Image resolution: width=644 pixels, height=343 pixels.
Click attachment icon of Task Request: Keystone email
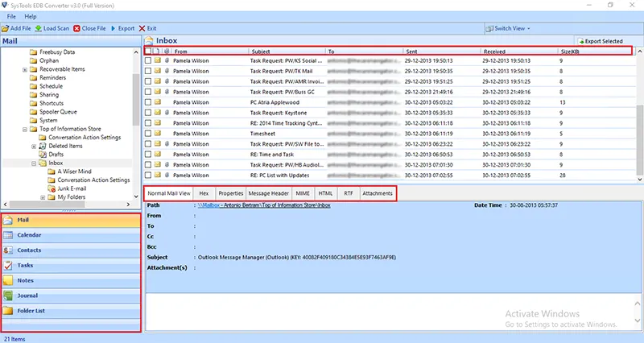pos(167,113)
